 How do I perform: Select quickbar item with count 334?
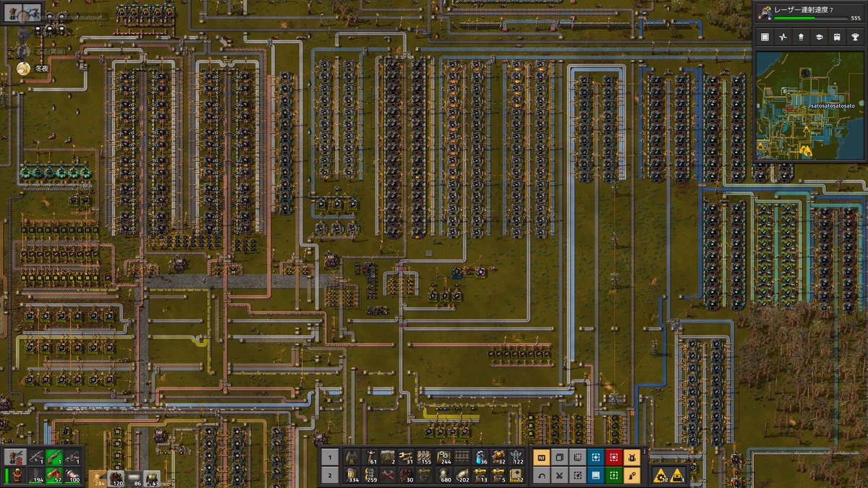[352, 475]
